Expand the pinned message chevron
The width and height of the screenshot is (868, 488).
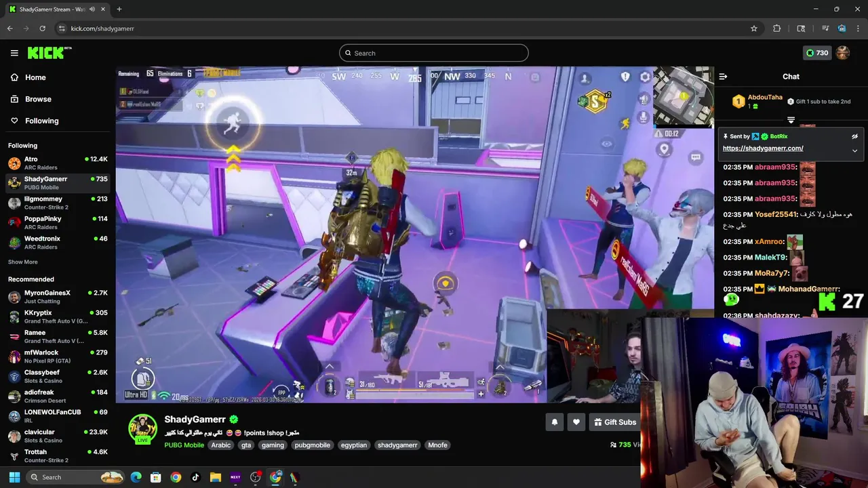click(854, 150)
